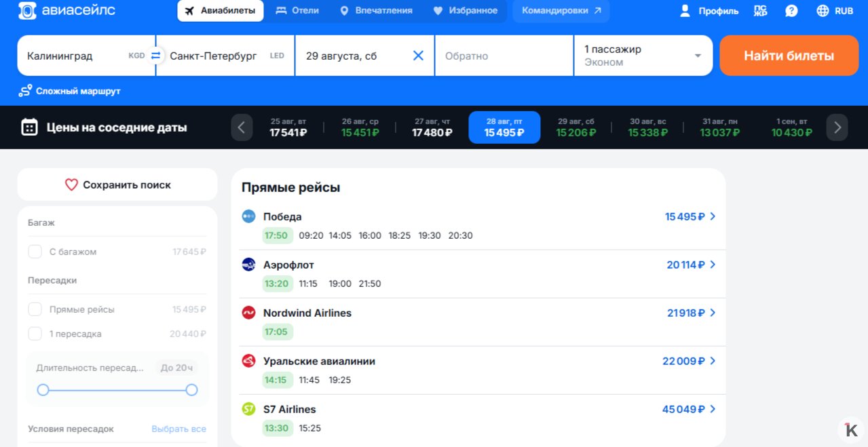Select 27 авг date price 17 480 ₽
Viewport: 868px width, 447px height.
click(432, 128)
